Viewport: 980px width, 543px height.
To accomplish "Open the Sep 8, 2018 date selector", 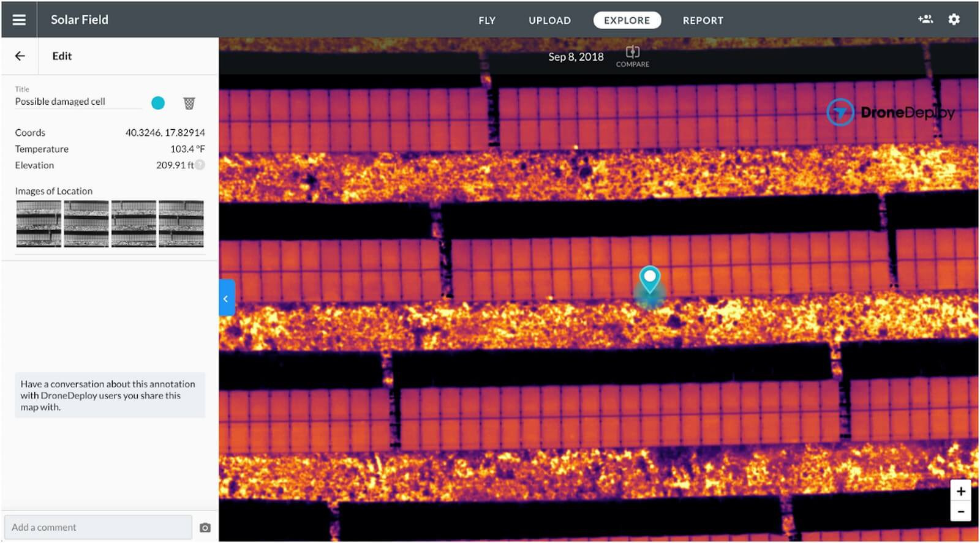I will (x=575, y=57).
